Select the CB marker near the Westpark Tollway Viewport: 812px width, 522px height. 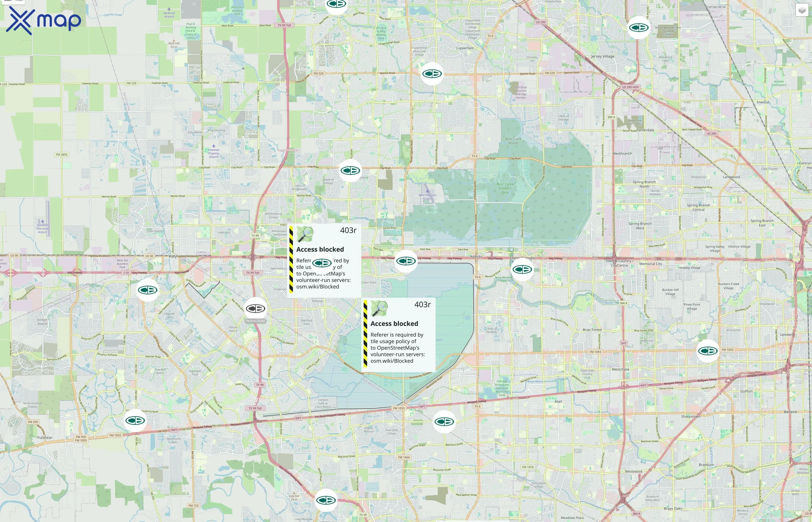click(444, 422)
